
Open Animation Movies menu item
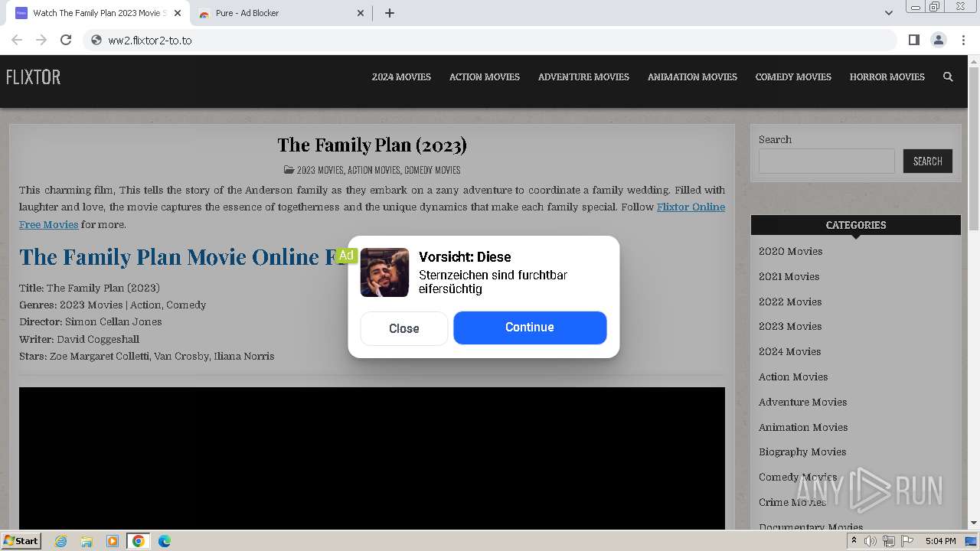coord(692,77)
